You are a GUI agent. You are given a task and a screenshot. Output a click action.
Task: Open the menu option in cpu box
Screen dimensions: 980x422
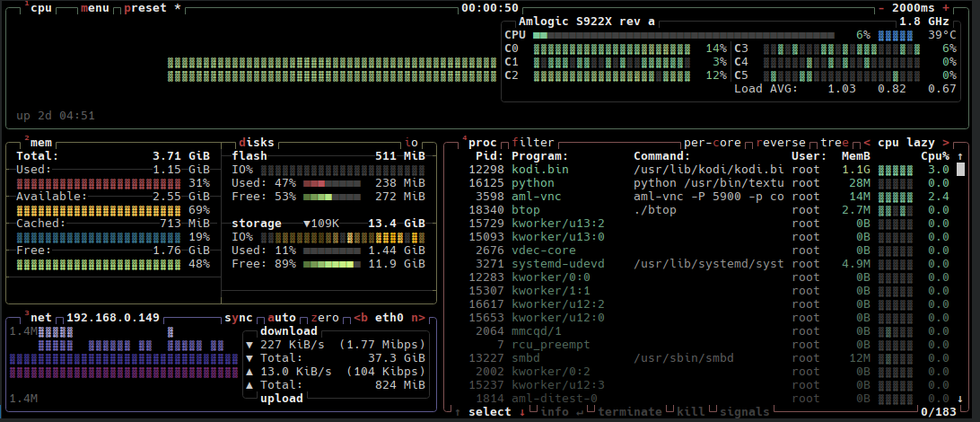pyautogui.click(x=95, y=8)
